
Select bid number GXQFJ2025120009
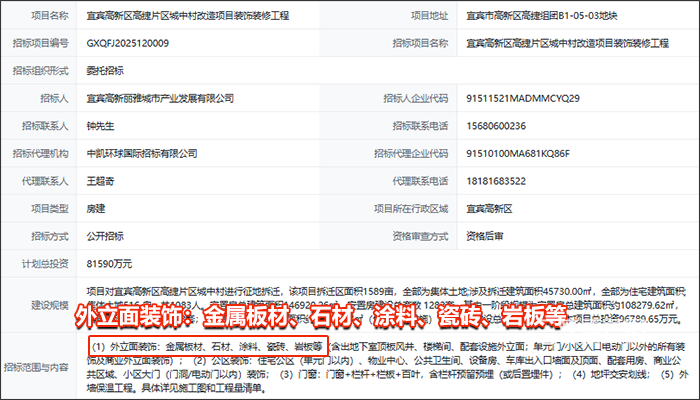click(x=128, y=43)
